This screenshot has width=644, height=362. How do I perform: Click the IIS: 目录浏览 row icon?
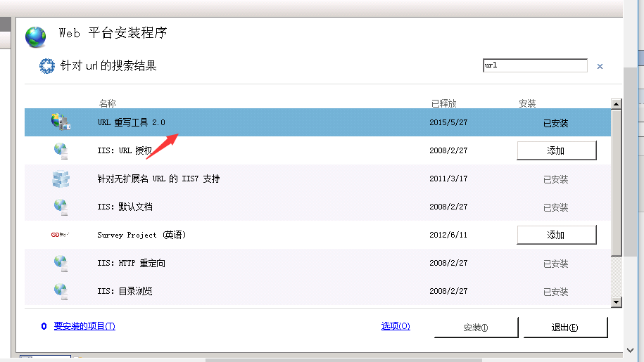click(x=61, y=292)
